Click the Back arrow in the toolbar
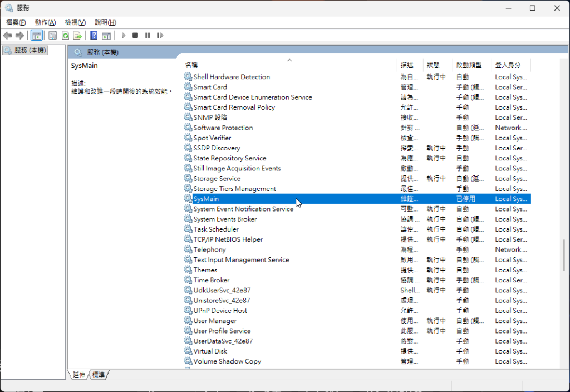570x392 pixels. pyautogui.click(x=8, y=36)
